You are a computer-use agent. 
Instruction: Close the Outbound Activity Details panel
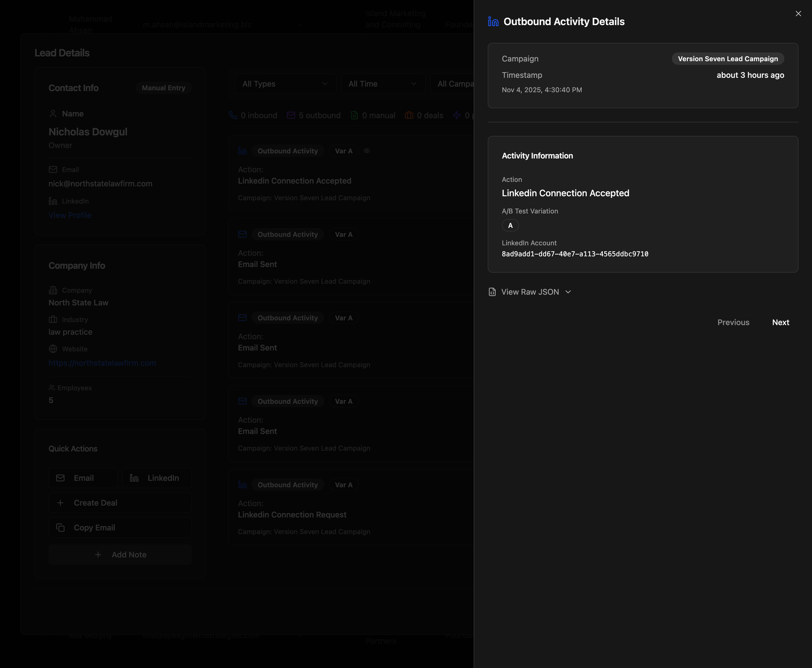tap(798, 14)
